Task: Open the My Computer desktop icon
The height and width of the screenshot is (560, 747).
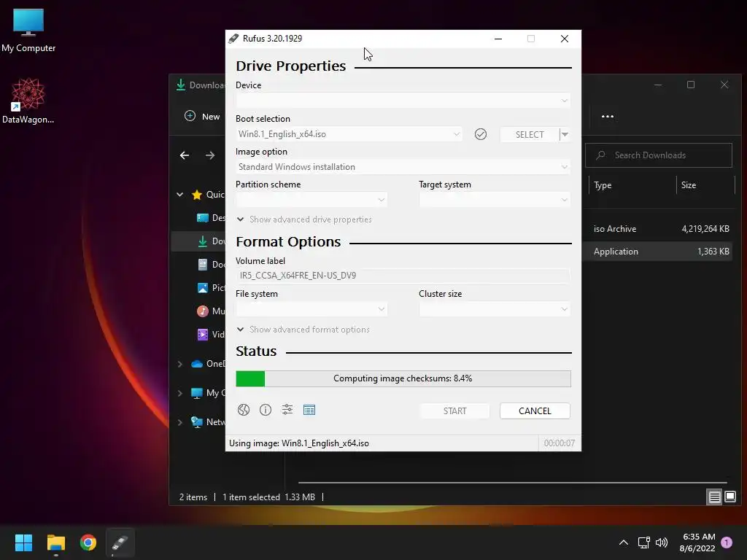Action: 28,30
